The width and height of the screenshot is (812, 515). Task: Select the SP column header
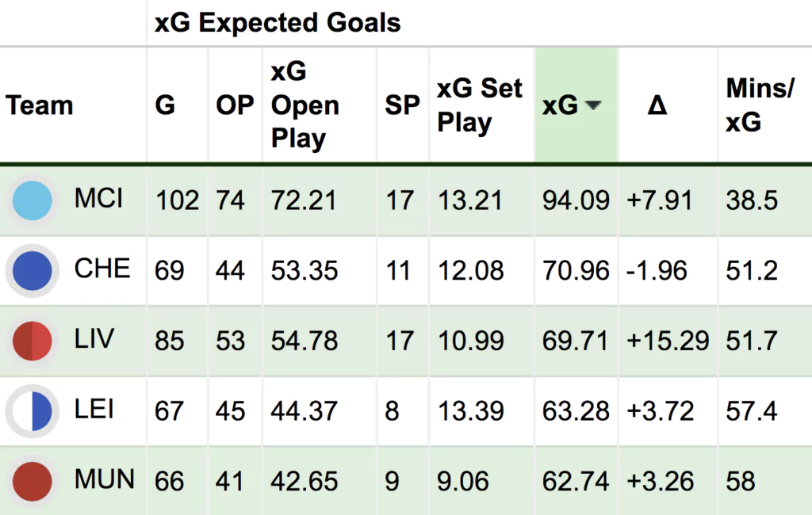pyautogui.click(x=402, y=105)
